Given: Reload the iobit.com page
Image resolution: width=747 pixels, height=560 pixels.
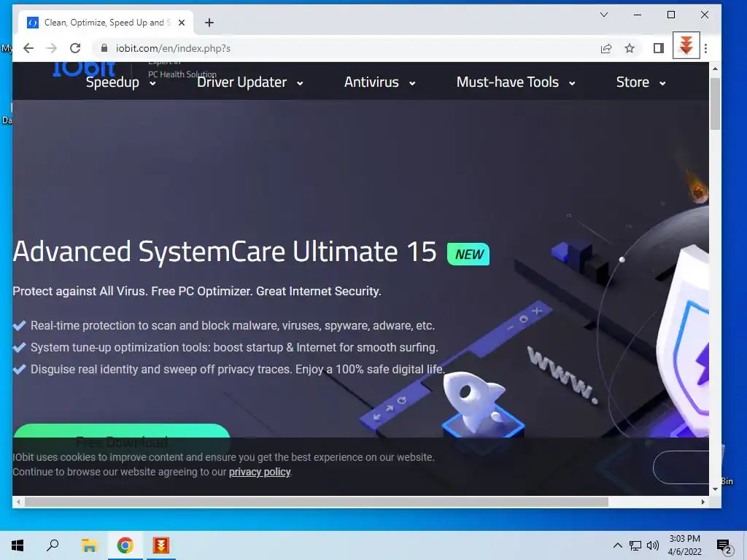Looking at the screenshot, I should pos(75,48).
